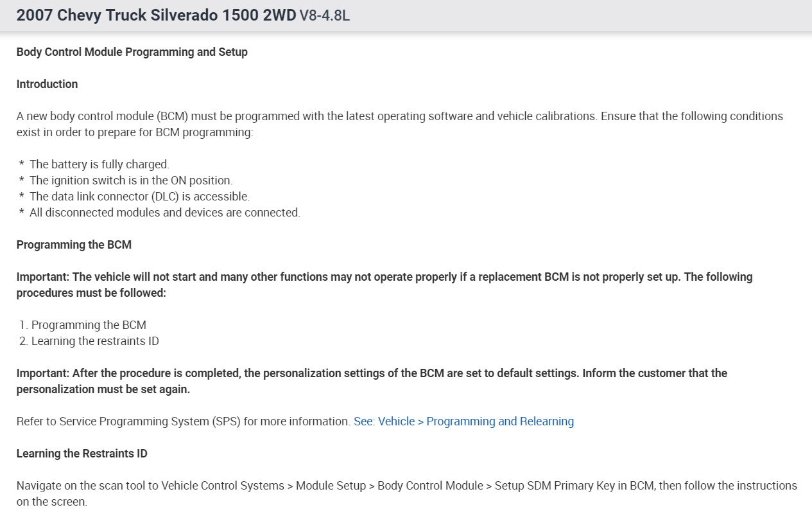The width and height of the screenshot is (812, 523).
Task: Select the Body Control Module Programming and Setup heading
Action: pyautogui.click(x=132, y=52)
